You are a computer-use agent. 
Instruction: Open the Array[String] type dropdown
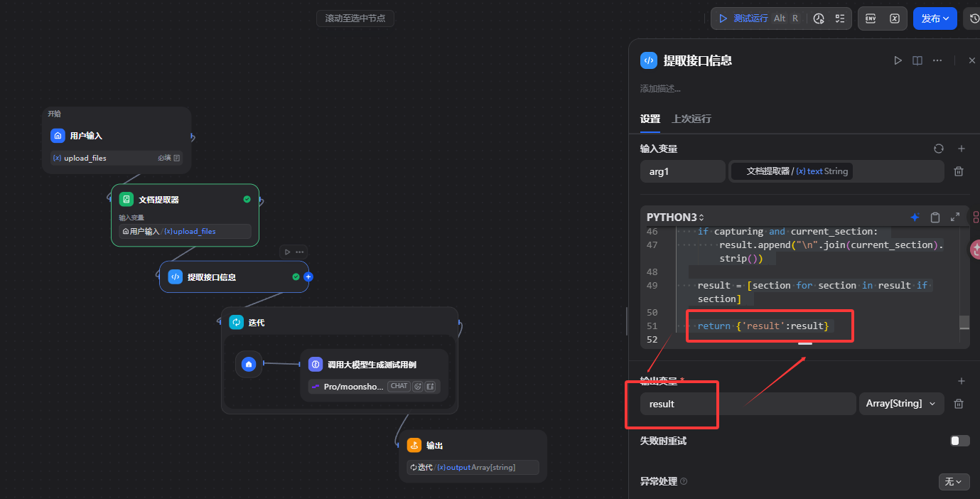[x=901, y=404]
